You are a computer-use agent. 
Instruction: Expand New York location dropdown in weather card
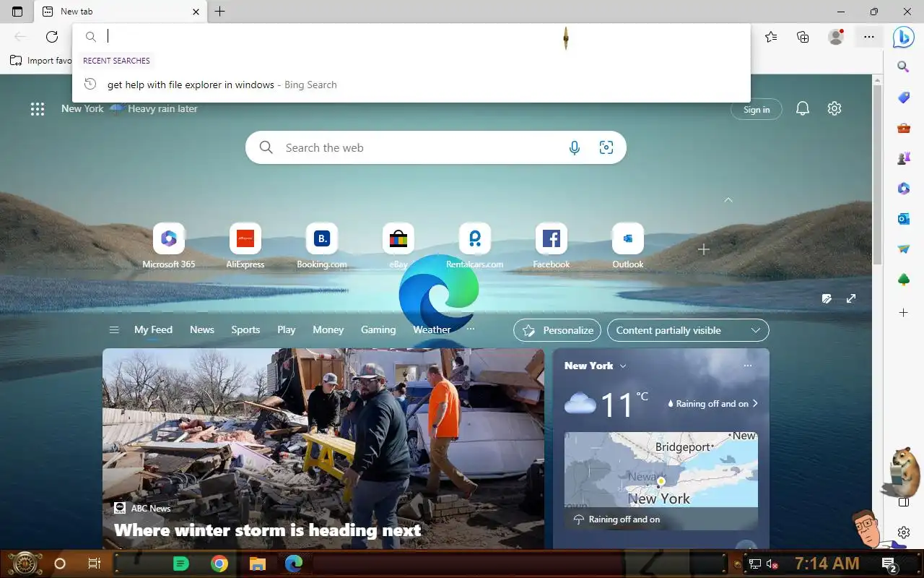click(623, 366)
